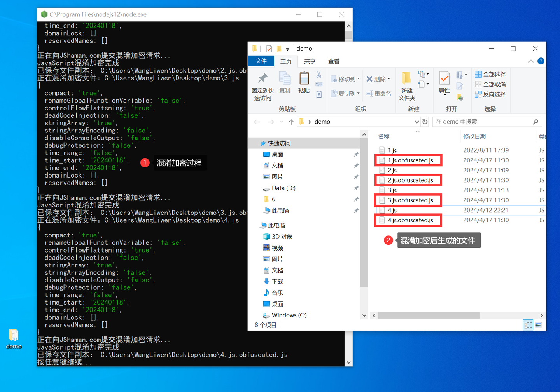Open the easy access dropdown in 新建 group
560x392 pixels.
423,84
